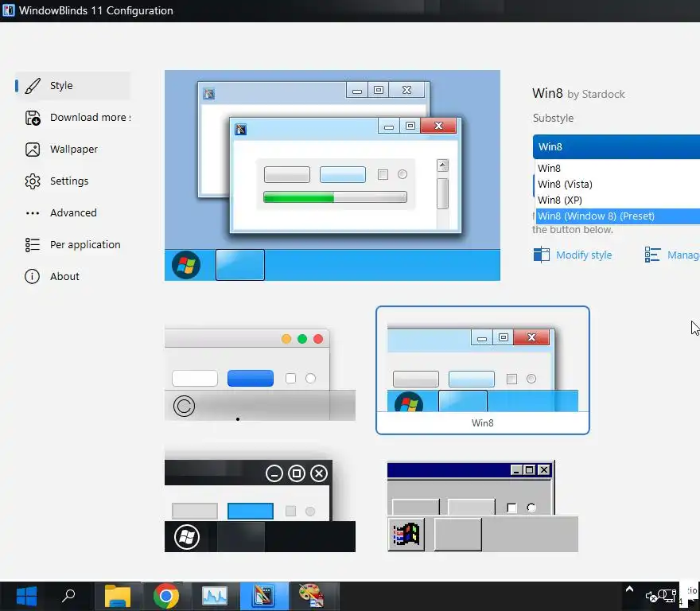700x611 pixels.
Task: Choose Win8 (XP) substyle option
Action: pyautogui.click(x=618, y=200)
